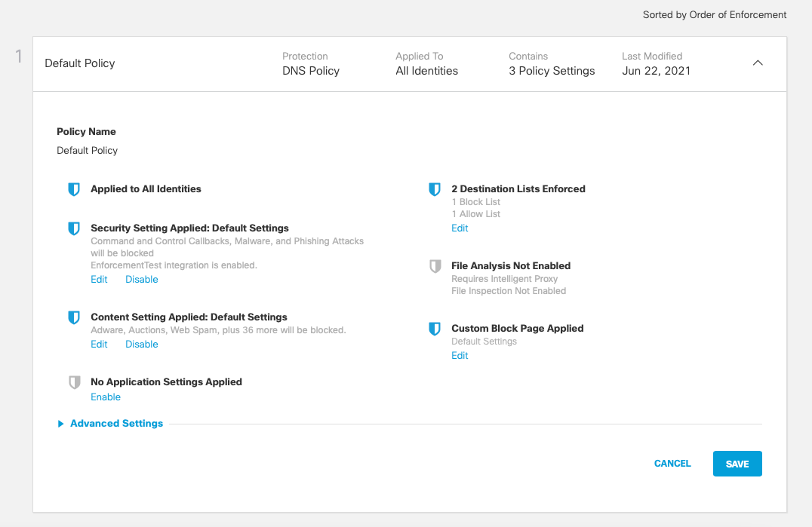This screenshot has height=527, width=812.
Task: Click the 3 Policy Settings text
Action: pyautogui.click(x=552, y=71)
